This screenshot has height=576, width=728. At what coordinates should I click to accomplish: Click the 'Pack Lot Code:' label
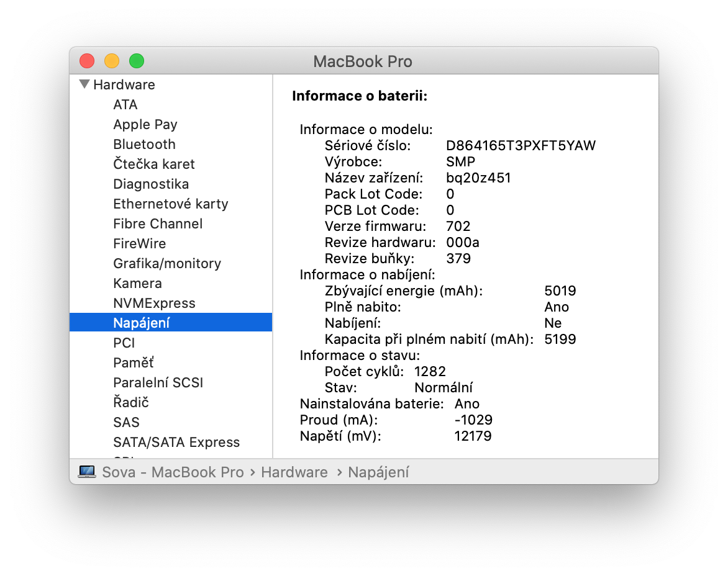pos(374,194)
